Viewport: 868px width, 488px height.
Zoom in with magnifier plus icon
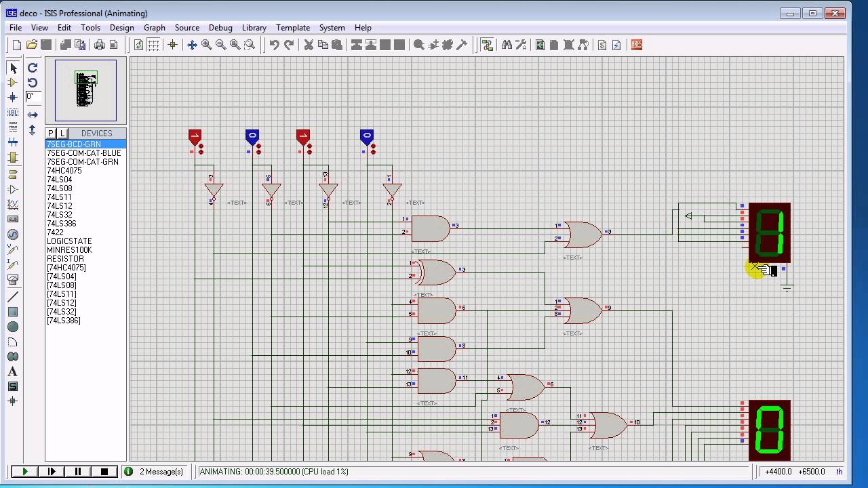pyautogui.click(x=206, y=45)
